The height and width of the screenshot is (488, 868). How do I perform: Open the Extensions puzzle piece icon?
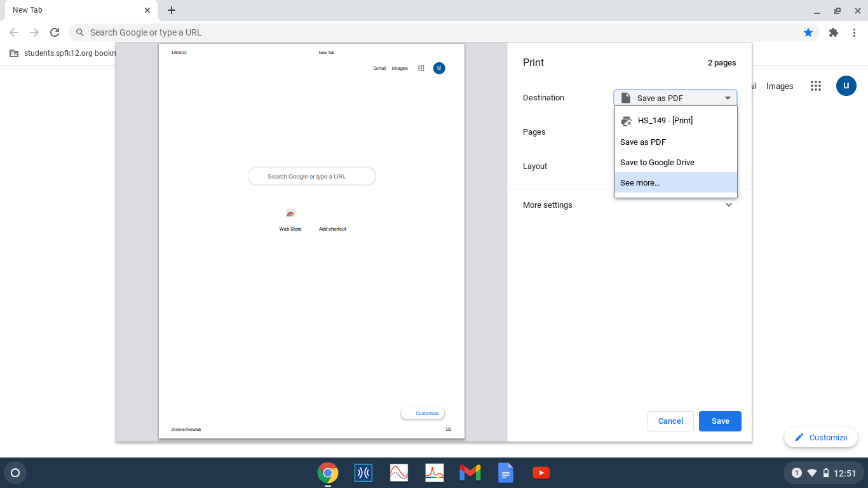[x=834, y=32]
